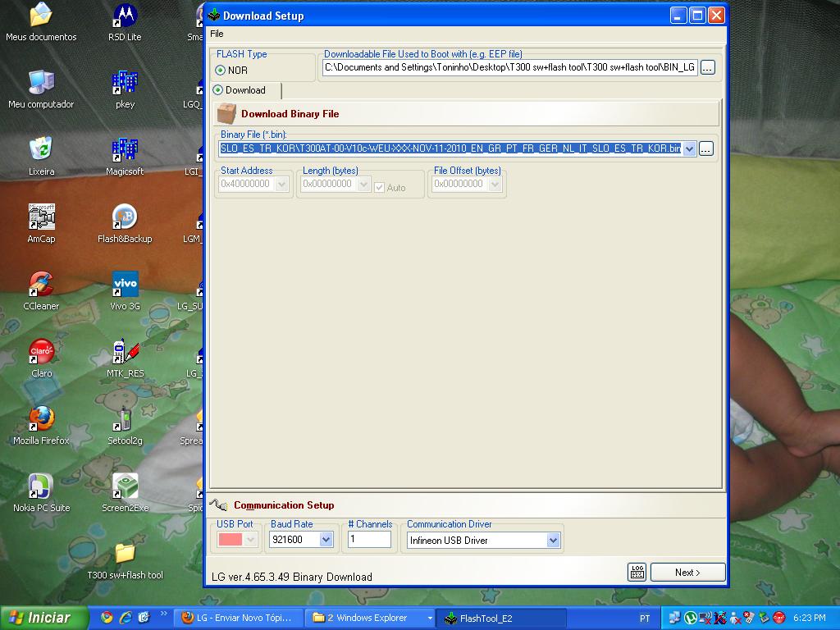Image resolution: width=840 pixels, height=630 pixels.
Task: Click the boot file path field
Action: (x=509, y=67)
